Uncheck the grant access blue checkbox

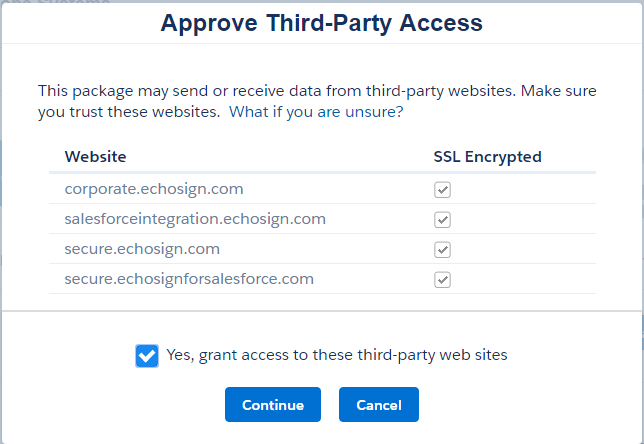coord(147,356)
